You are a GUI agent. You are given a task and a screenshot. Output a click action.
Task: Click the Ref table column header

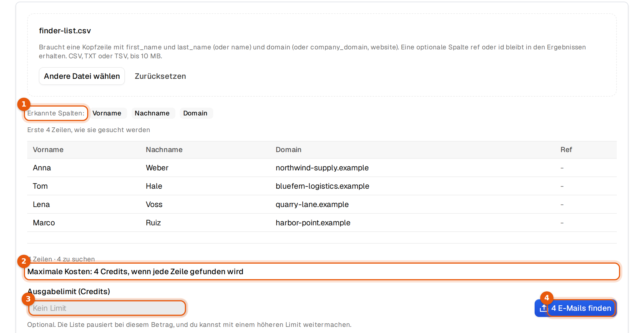point(566,150)
